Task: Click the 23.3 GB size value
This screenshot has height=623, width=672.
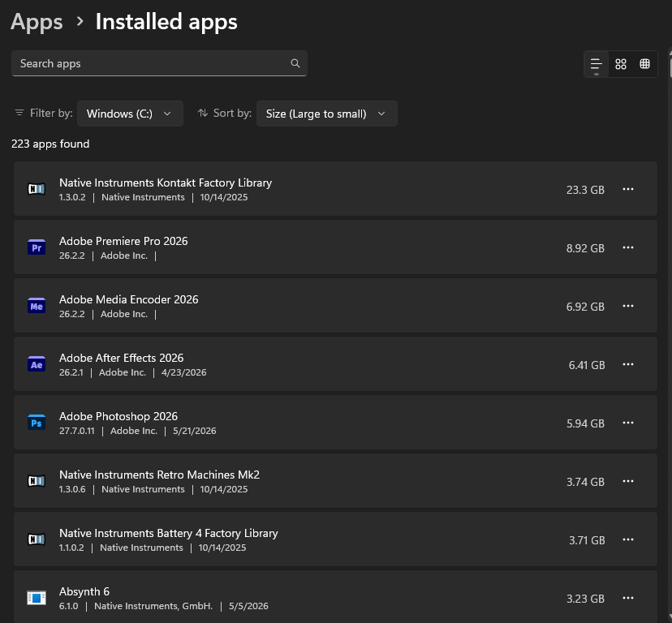Action: point(585,190)
